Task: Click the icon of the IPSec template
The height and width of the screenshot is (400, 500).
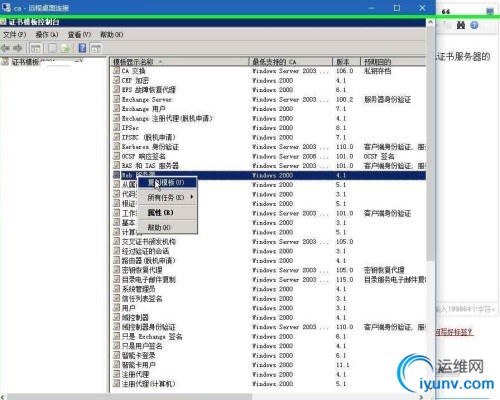Action: pos(116,127)
